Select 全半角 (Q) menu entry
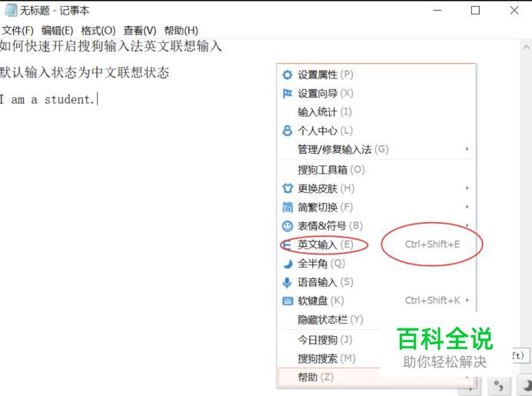Screen dimensions: 532x396 coord(377,264)
